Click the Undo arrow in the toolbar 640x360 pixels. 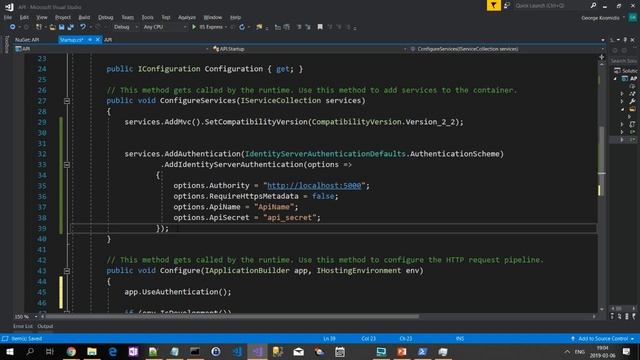pos(83,27)
